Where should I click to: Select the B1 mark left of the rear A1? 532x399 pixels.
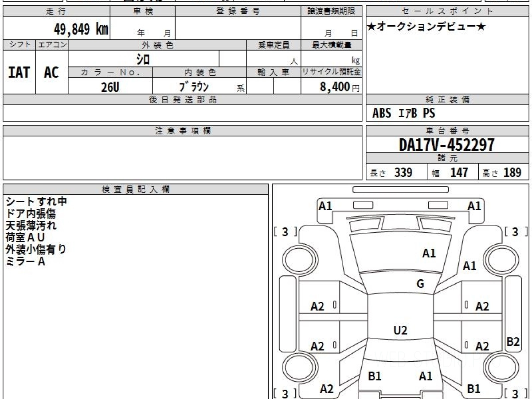(375, 376)
